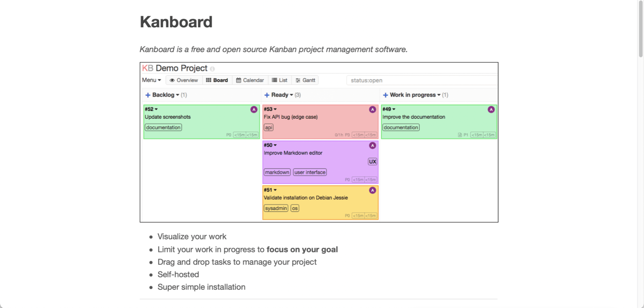Open the Overview view with eye icon
The height and width of the screenshot is (308, 644).
coord(184,80)
